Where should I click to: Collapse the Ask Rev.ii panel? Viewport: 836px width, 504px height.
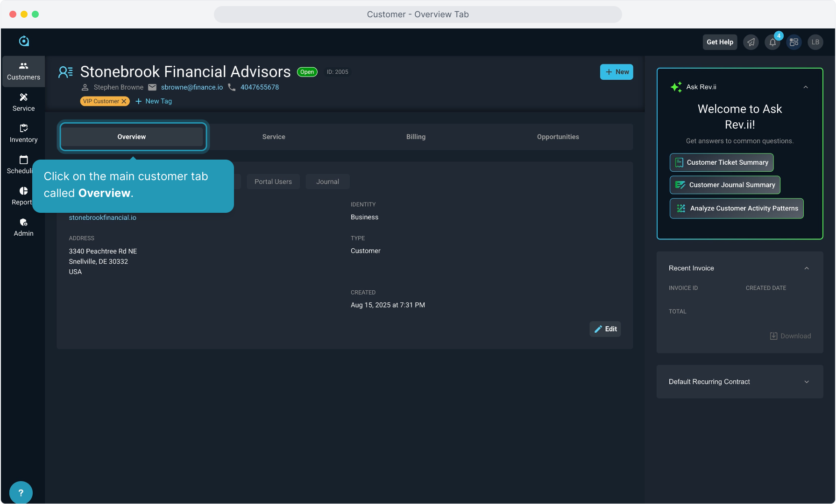[x=806, y=87]
